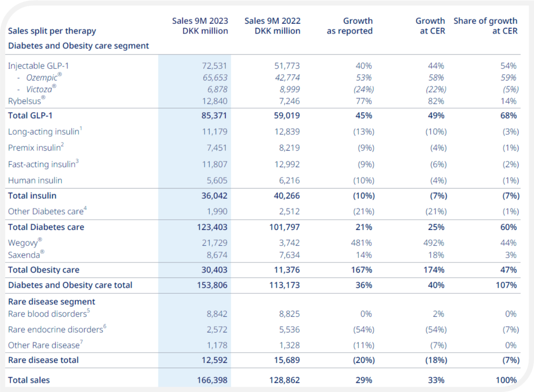Select the 'Sales 9M 2023 DKK million' column header
Image resolution: width=534 pixels, height=392 pixels.
coord(200,26)
